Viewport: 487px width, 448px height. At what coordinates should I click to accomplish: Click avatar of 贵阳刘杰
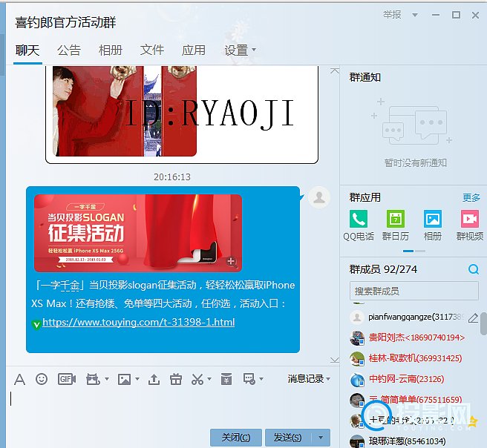click(357, 338)
